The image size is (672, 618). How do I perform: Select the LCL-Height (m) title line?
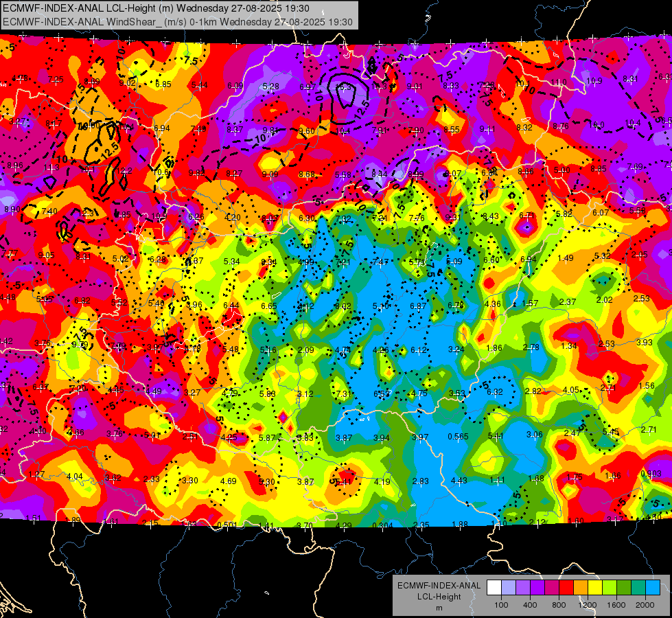click(x=156, y=8)
